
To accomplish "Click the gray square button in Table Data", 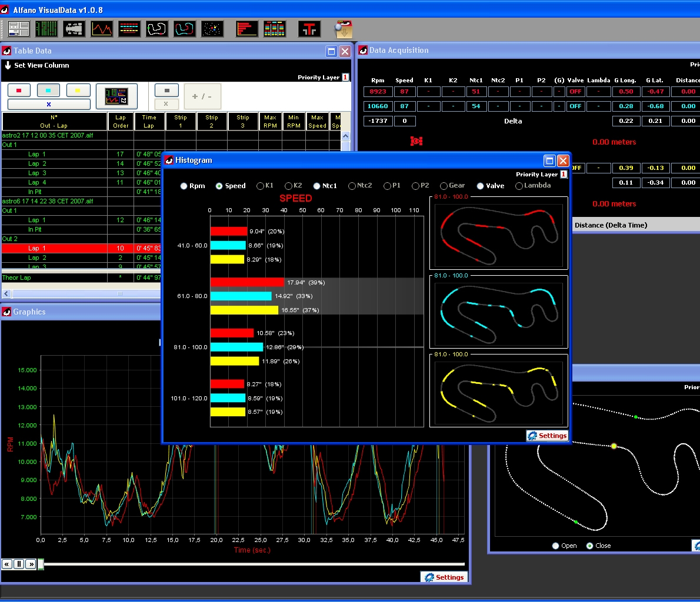I will tap(166, 91).
